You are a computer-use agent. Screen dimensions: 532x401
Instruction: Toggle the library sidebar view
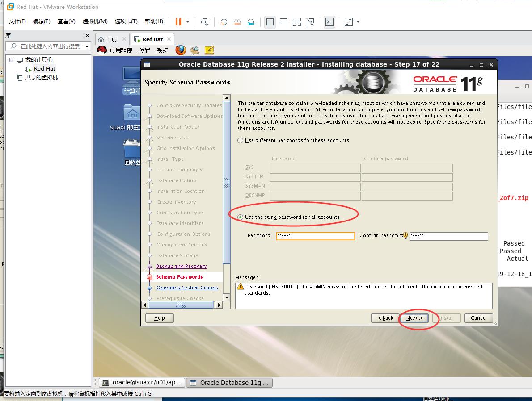270,22
